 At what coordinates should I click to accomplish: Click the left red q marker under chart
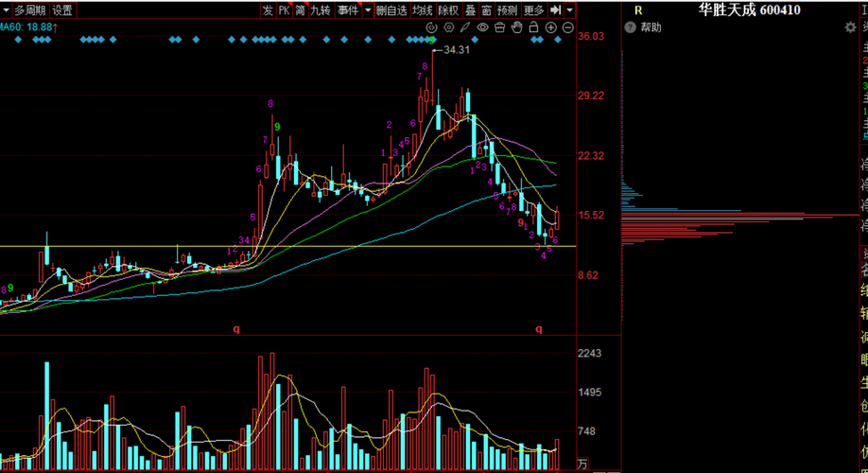236,329
